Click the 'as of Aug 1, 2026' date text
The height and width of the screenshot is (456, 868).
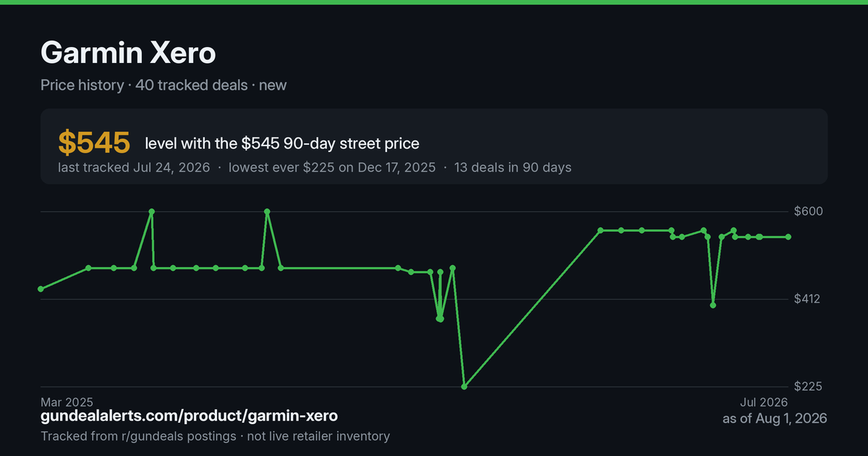pyautogui.click(x=775, y=418)
